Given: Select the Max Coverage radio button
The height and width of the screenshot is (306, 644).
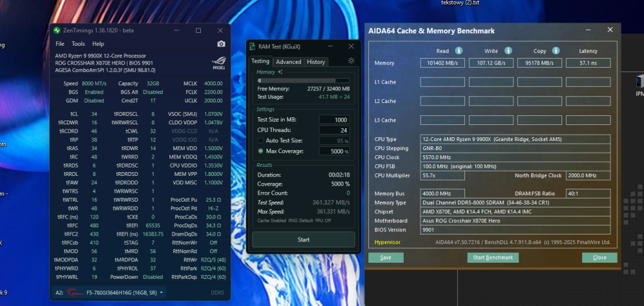Looking at the screenshot, I should 260,151.
